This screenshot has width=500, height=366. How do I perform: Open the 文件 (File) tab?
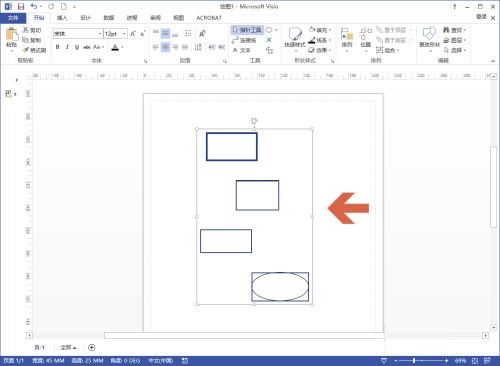pos(13,18)
